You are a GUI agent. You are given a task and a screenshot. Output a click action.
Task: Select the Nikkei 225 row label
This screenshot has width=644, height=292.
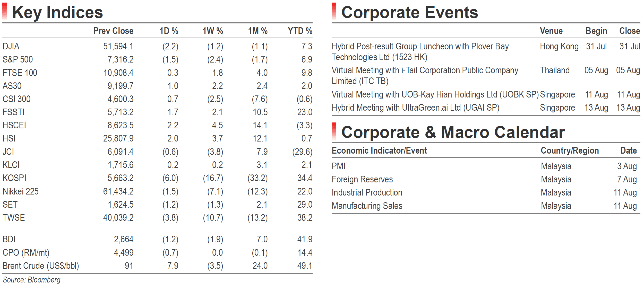[21, 191]
